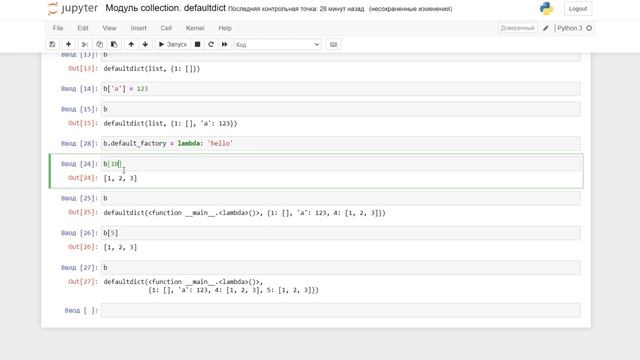Click output Out[13] defaultdict(list, {1: []})
This screenshot has height=360, width=640.
(x=152, y=69)
